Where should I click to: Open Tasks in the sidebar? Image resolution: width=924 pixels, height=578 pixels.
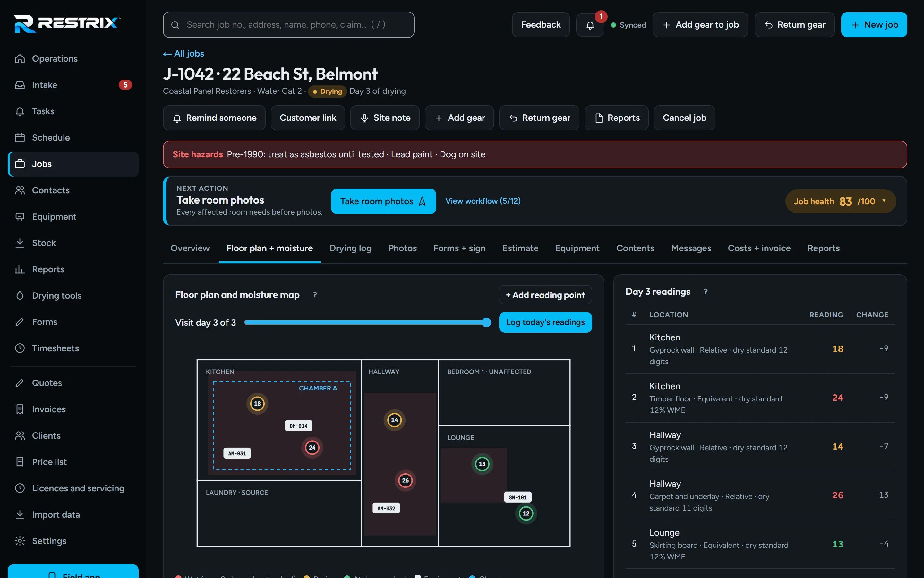tap(73, 111)
